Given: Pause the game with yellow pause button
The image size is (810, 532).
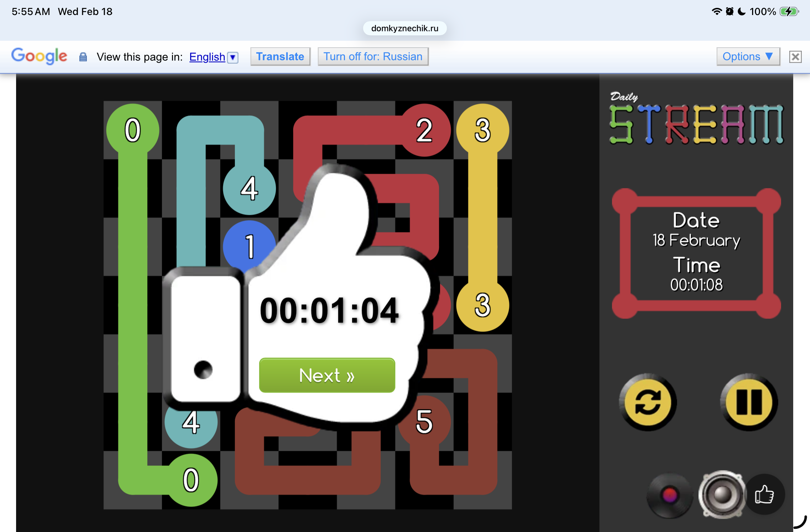Looking at the screenshot, I should 749,402.
